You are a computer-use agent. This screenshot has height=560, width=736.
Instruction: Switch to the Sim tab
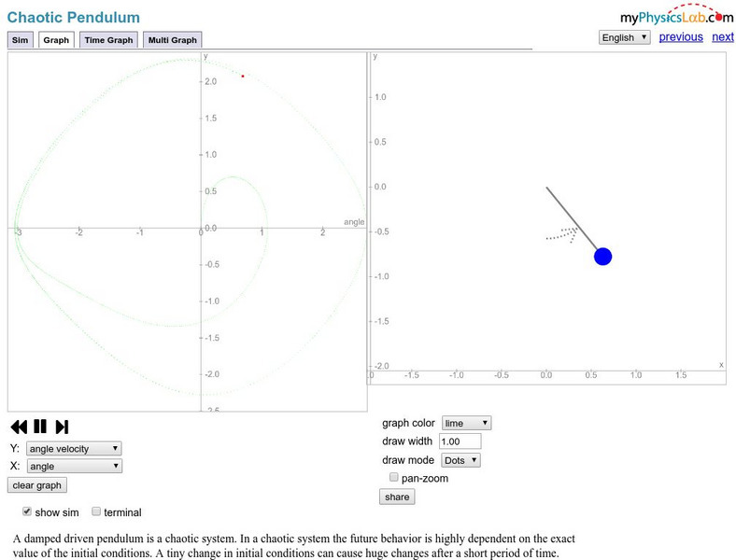point(21,40)
